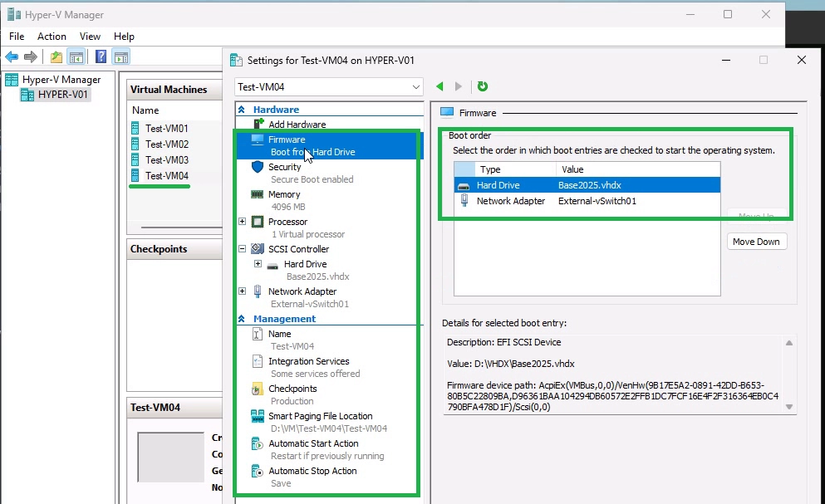The image size is (825, 504).
Task: Click the Hard Drive icon under SCSI Controller
Action: pos(273,266)
